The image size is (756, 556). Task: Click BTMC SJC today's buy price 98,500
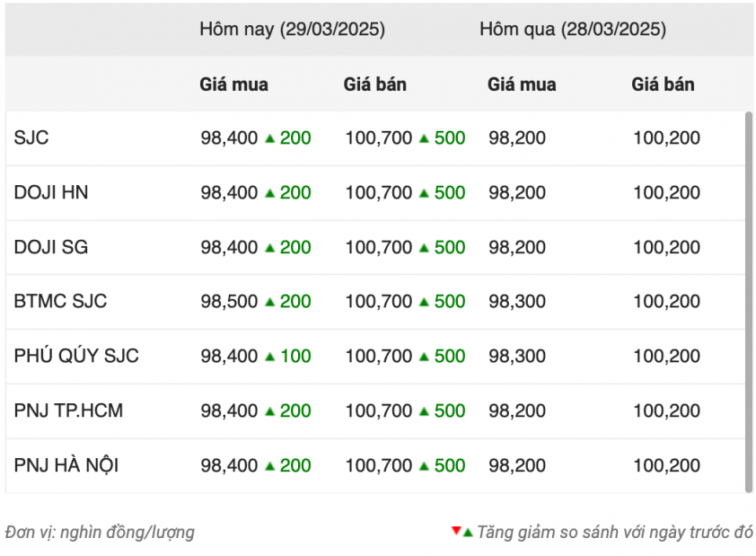click(229, 302)
